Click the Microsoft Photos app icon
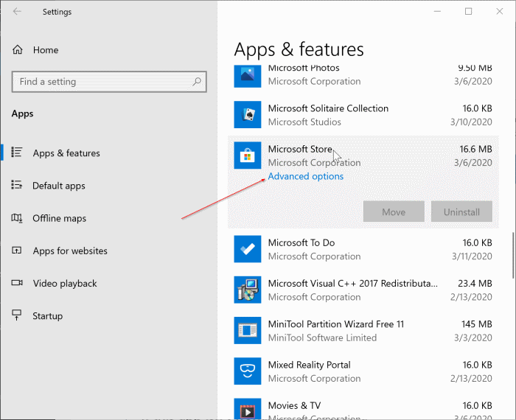Viewport: 516px width, 420px height. pos(248,76)
